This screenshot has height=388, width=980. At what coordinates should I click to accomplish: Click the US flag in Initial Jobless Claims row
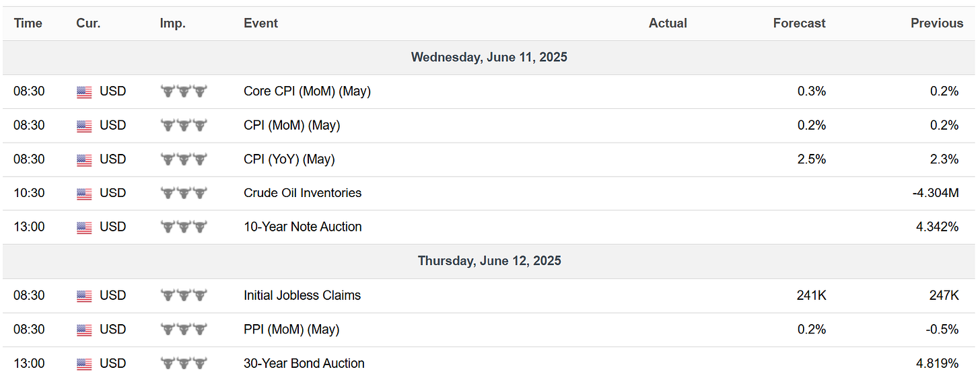click(x=84, y=296)
